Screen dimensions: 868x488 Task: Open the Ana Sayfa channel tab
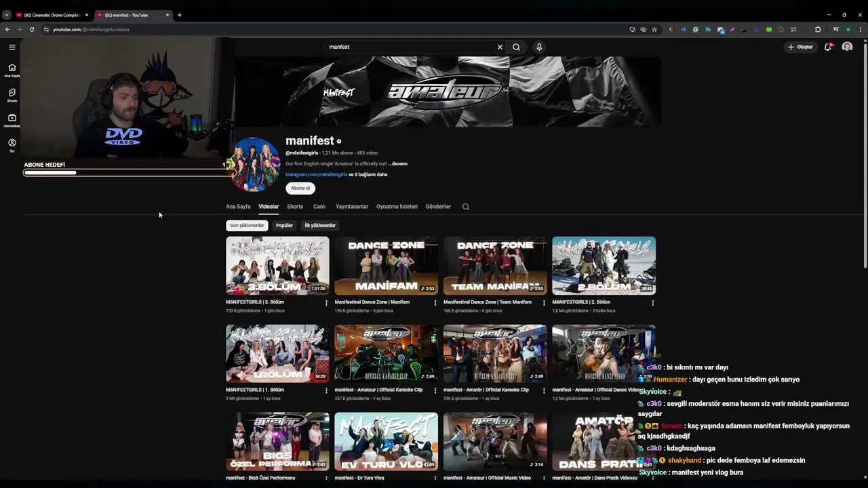238,207
